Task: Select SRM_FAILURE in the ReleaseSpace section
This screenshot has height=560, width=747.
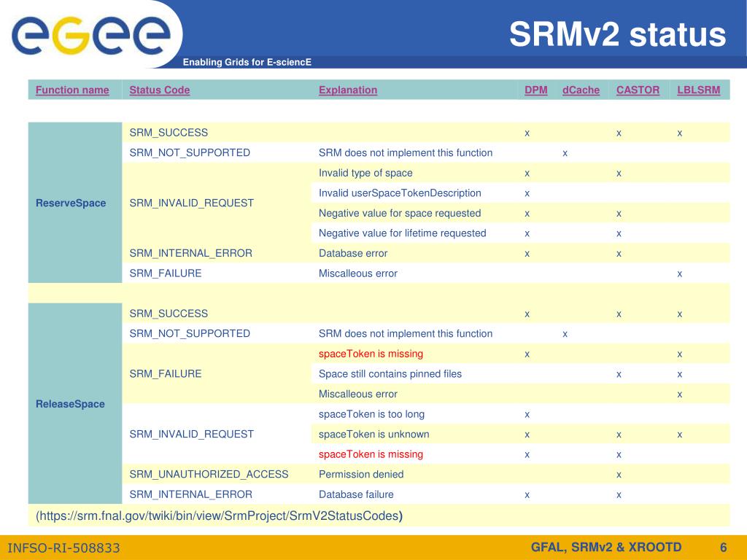Action: click(x=166, y=374)
